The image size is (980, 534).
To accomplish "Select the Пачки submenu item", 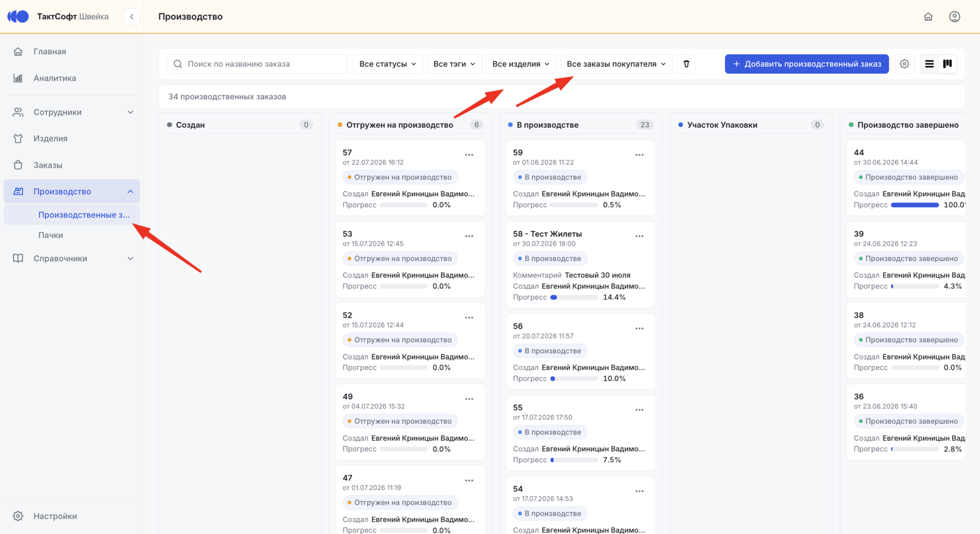I will [x=72, y=235].
